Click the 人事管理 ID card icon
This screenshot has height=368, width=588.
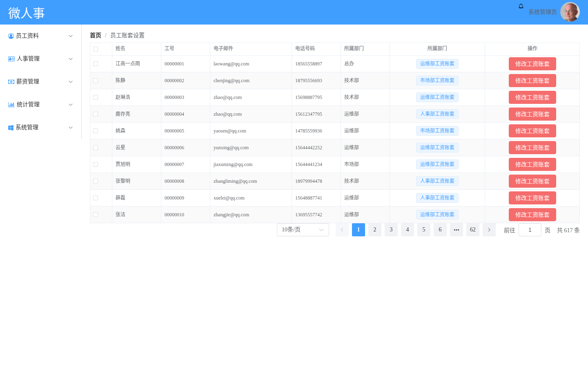(11, 59)
